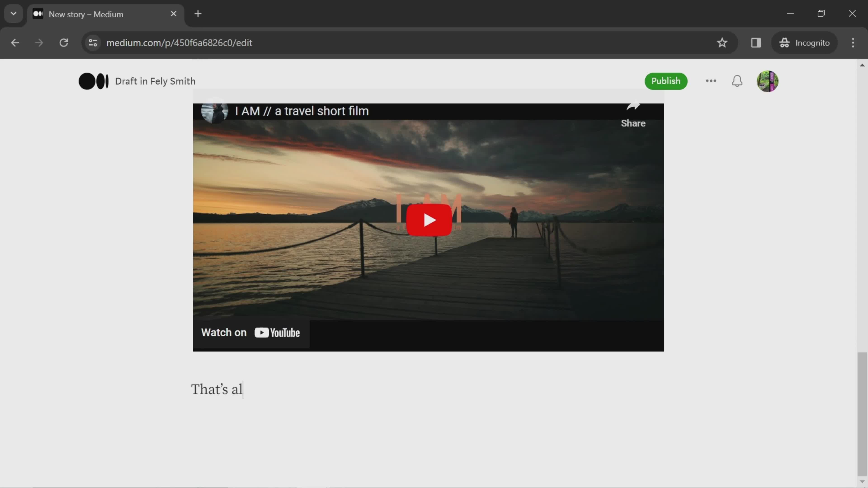The image size is (868, 488).
Task: Click the address bar URL field
Action: coord(179,42)
